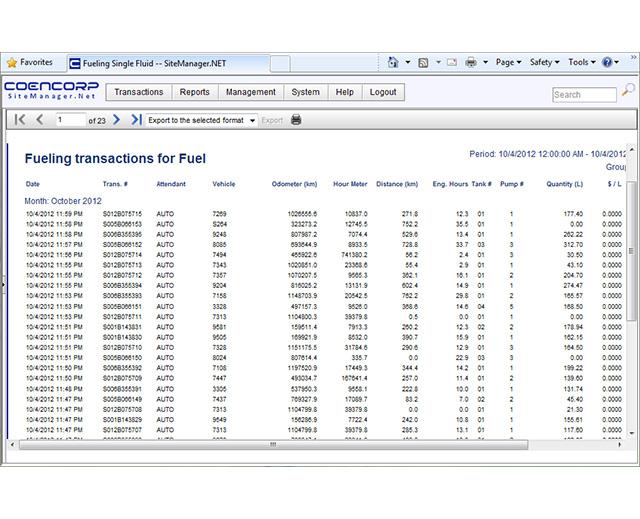Expand the browser Page dropdown

tap(508, 62)
